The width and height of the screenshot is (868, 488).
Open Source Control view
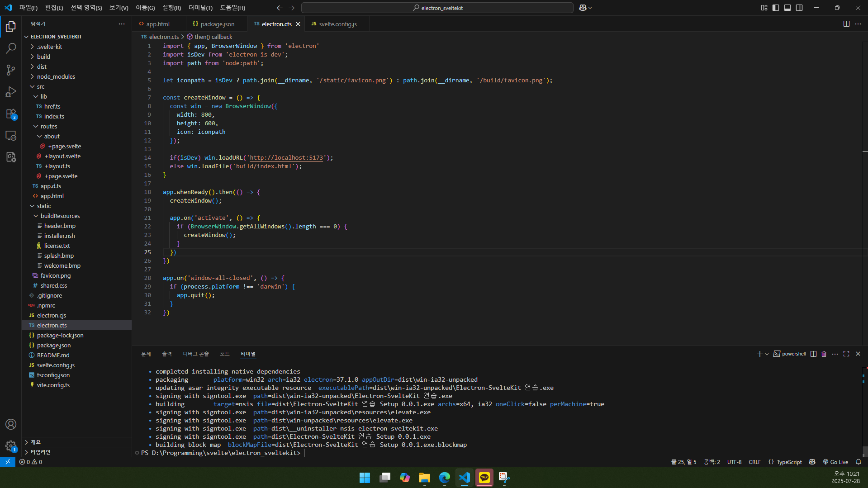11,70
